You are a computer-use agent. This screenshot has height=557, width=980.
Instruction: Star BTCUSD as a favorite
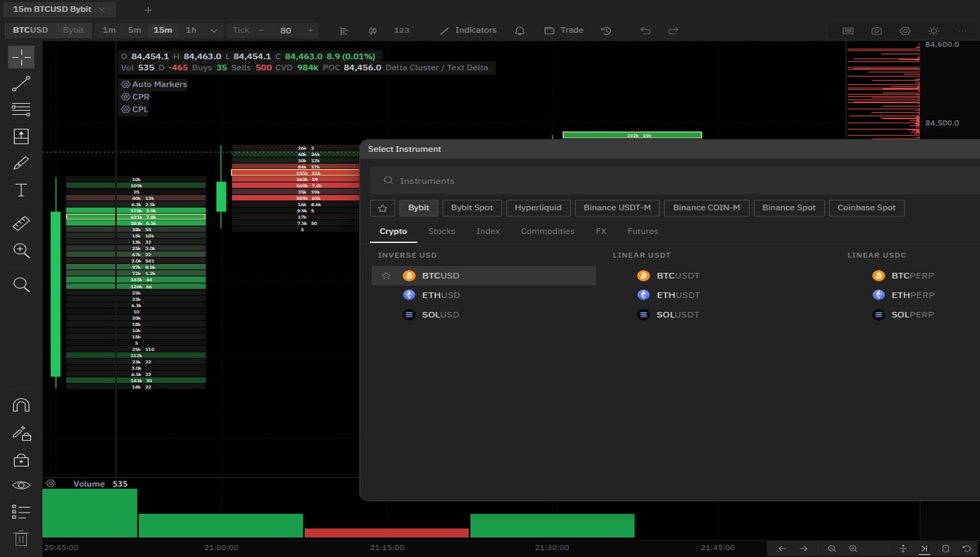[386, 276]
